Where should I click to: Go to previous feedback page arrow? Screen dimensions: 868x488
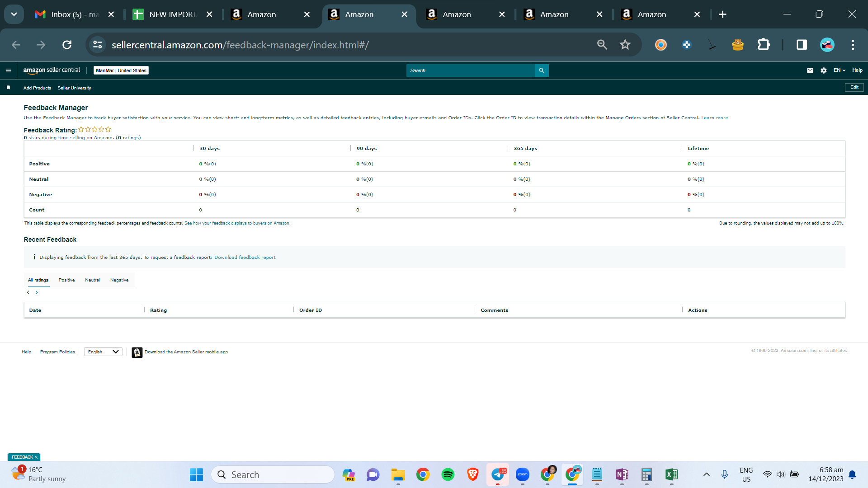coord(28,292)
